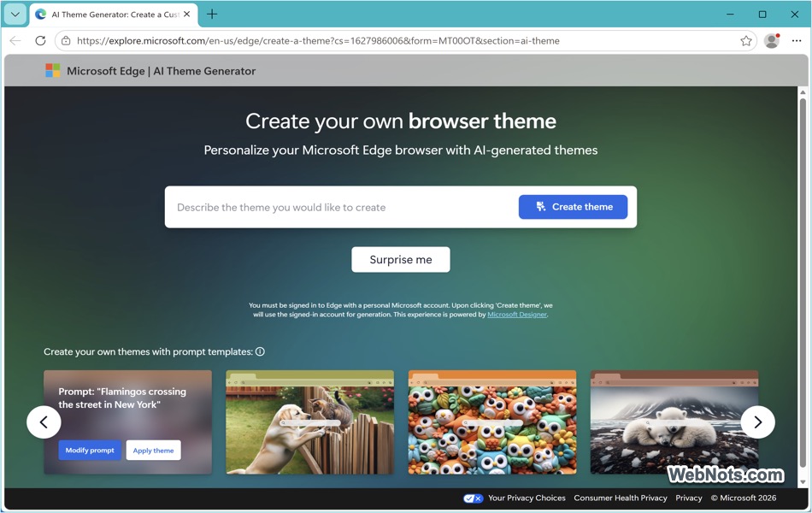Select the AI Theme Generator tab
Viewport: 812px width, 513px height.
pos(113,15)
